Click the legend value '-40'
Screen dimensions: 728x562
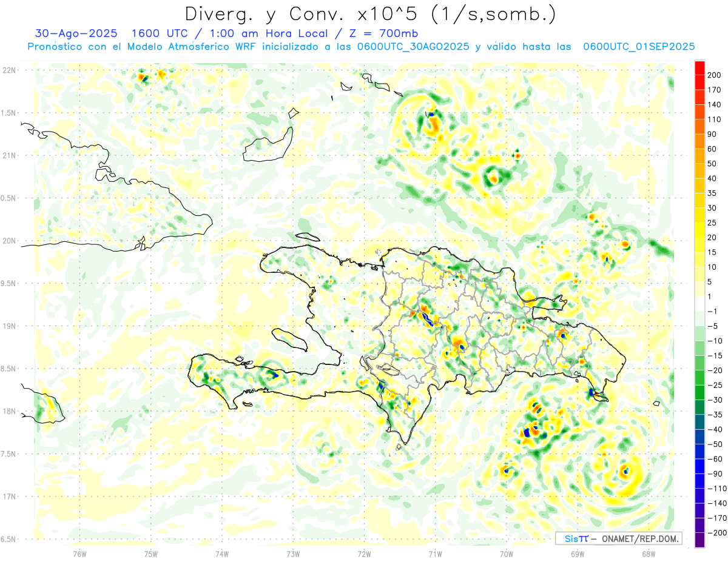(716, 430)
